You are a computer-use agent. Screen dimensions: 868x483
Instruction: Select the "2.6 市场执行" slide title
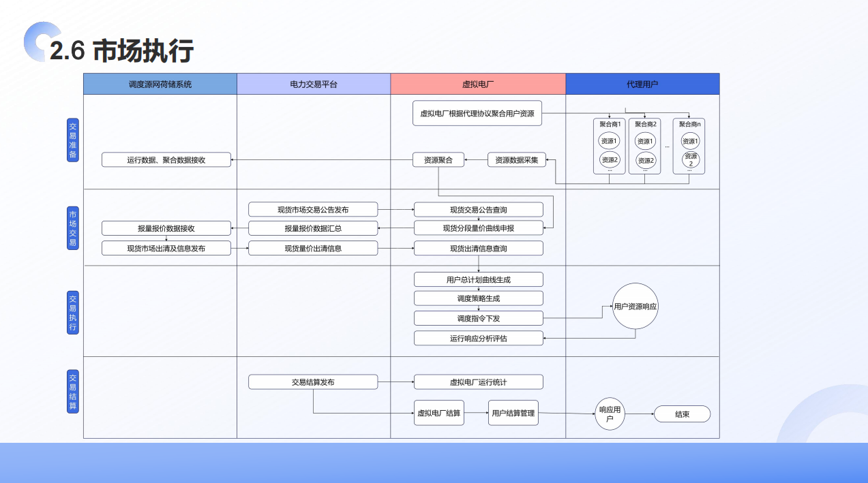122,51
